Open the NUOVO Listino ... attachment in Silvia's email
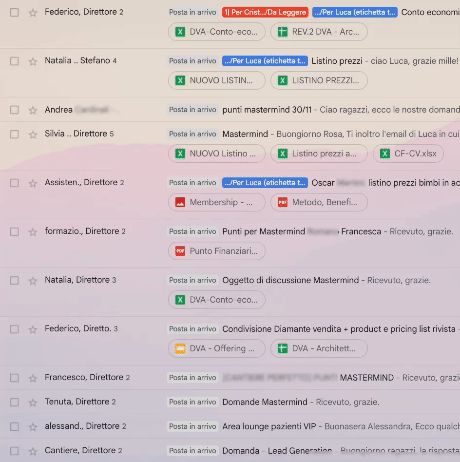 217,154
